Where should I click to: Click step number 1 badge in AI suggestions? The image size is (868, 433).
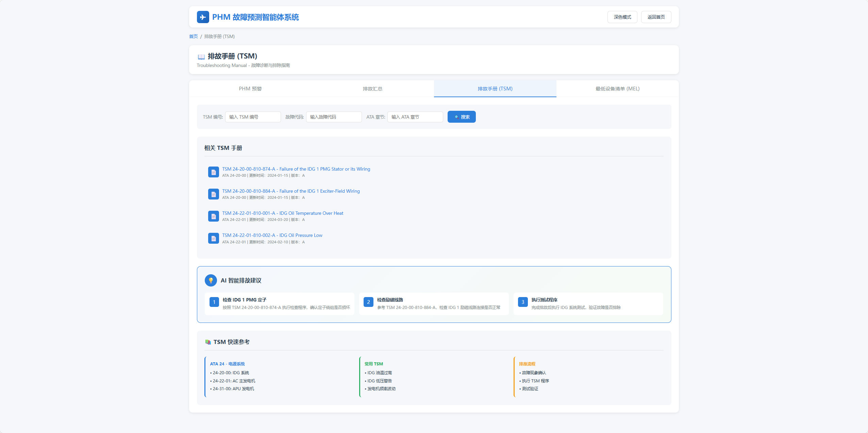pyautogui.click(x=214, y=302)
